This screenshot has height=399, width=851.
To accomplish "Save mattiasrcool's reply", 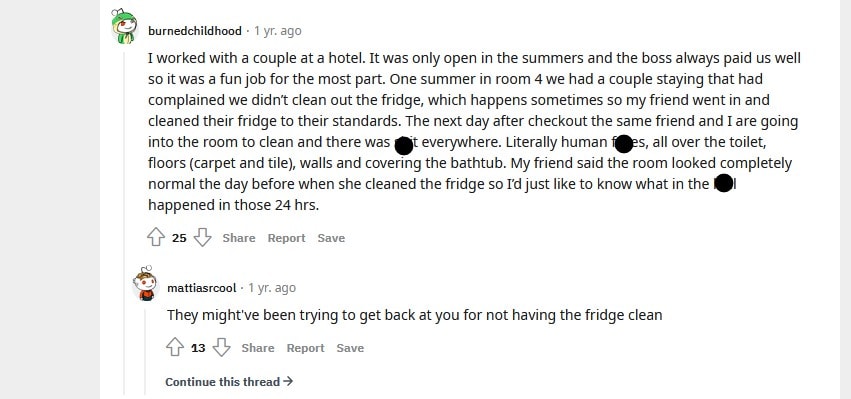I will (350, 348).
